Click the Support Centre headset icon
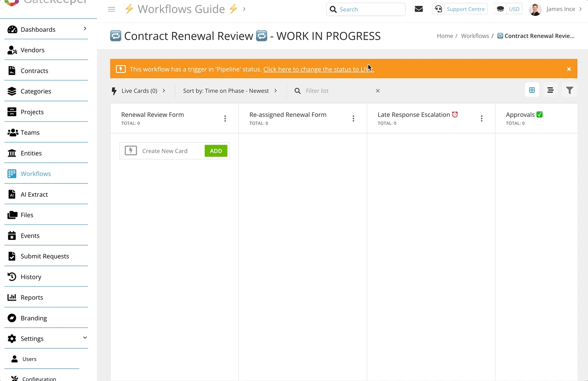 pos(438,9)
